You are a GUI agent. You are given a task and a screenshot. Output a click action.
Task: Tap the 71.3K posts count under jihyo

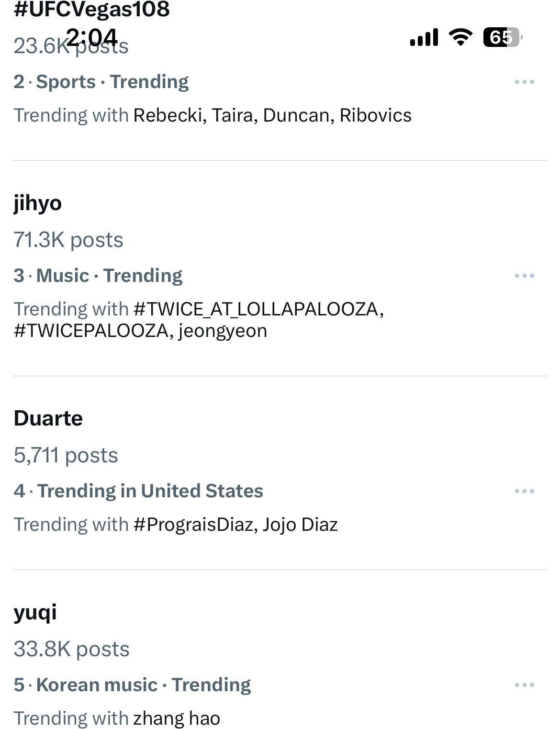[68, 240]
